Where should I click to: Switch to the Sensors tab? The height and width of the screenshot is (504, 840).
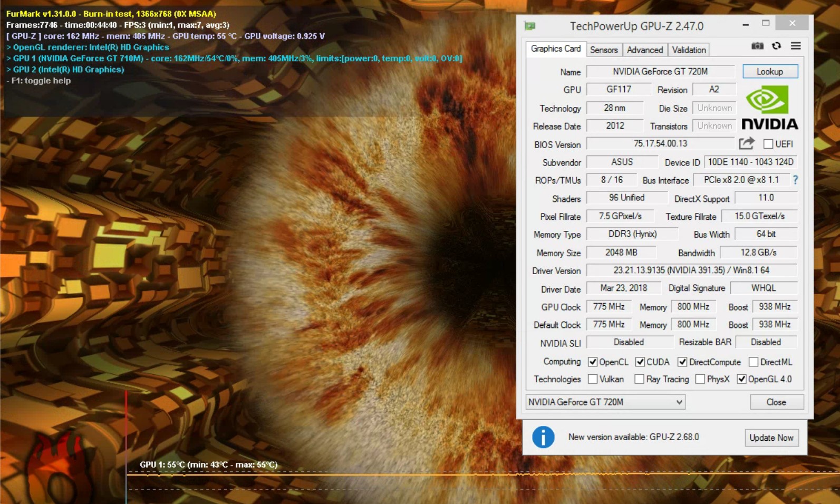tap(604, 50)
